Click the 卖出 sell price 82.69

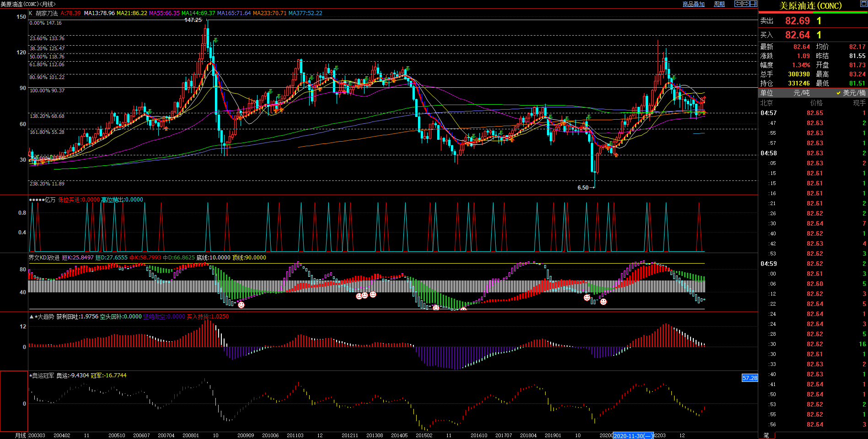click(797, 21)
